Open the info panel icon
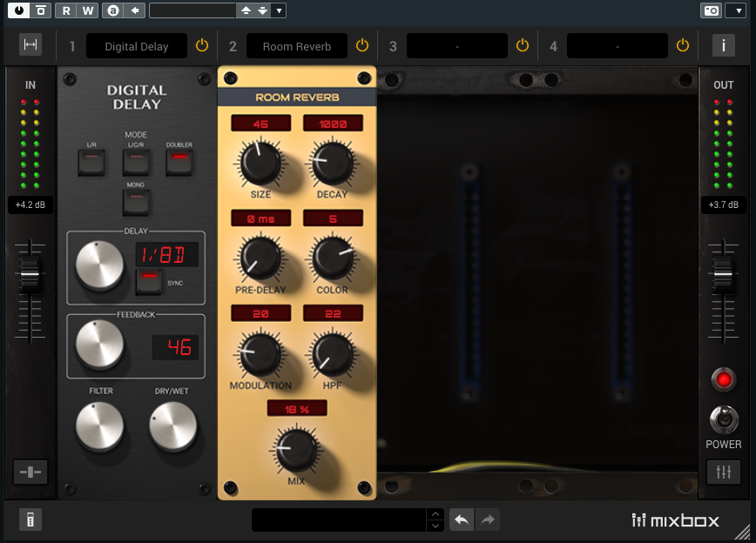This screenshot has height=543, width=756. tap(723, 45)
